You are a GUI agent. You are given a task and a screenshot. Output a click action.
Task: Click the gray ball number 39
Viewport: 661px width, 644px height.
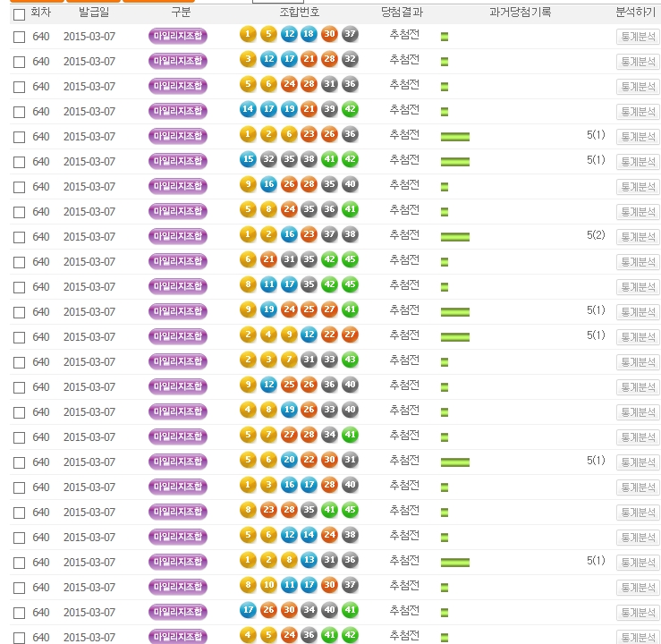[x=329, y=109]
